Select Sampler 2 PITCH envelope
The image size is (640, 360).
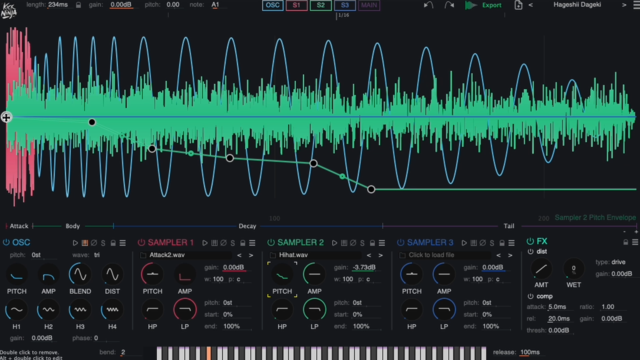point(282,275)
